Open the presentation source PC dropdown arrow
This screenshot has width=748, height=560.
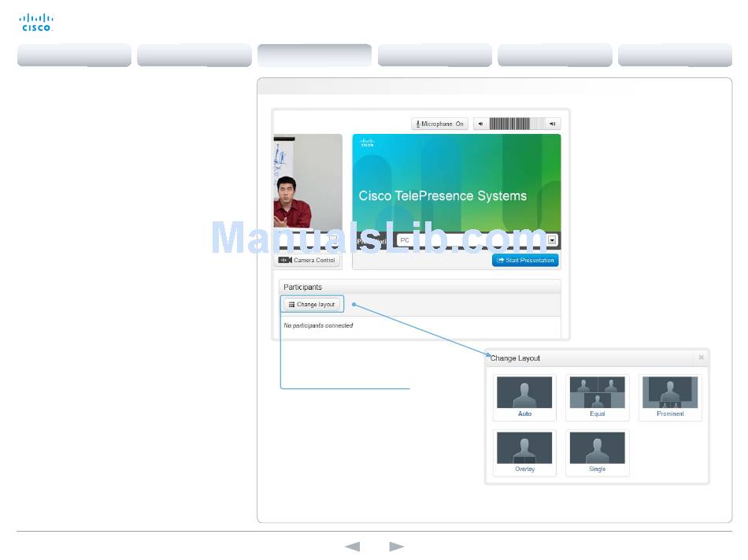click(x=552, y=240)
